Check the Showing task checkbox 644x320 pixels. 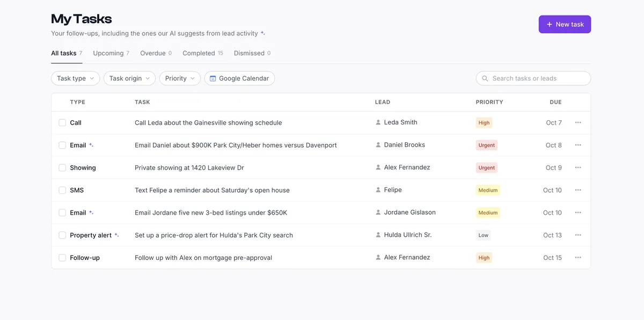pos(62,168)
